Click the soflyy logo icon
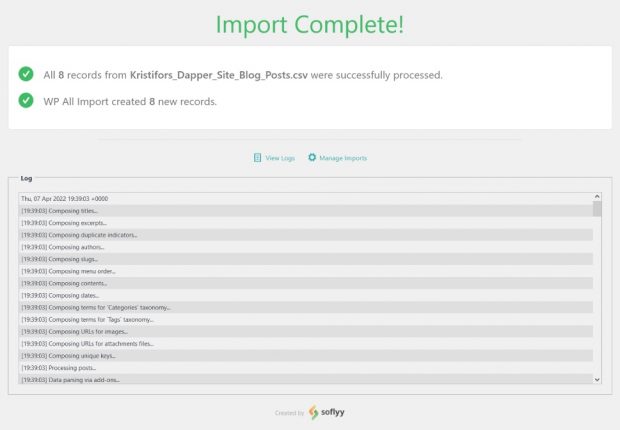The image size is (620, 430). tap(313, 412)
